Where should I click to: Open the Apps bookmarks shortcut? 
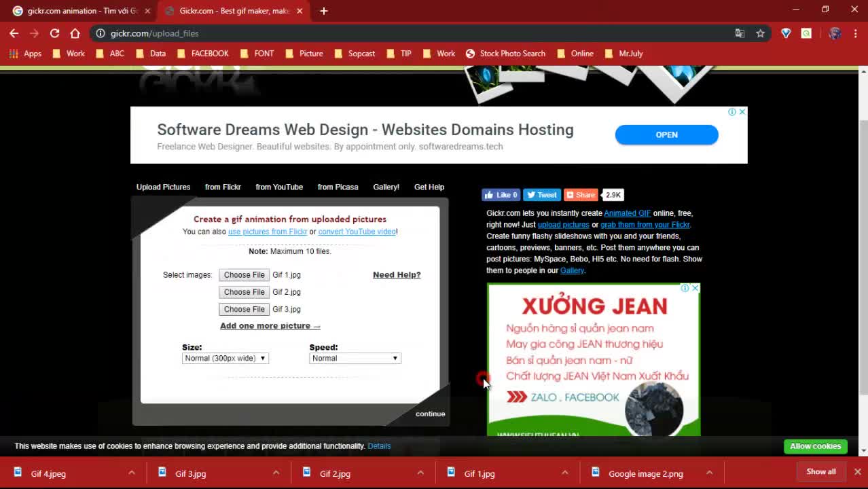25,54
